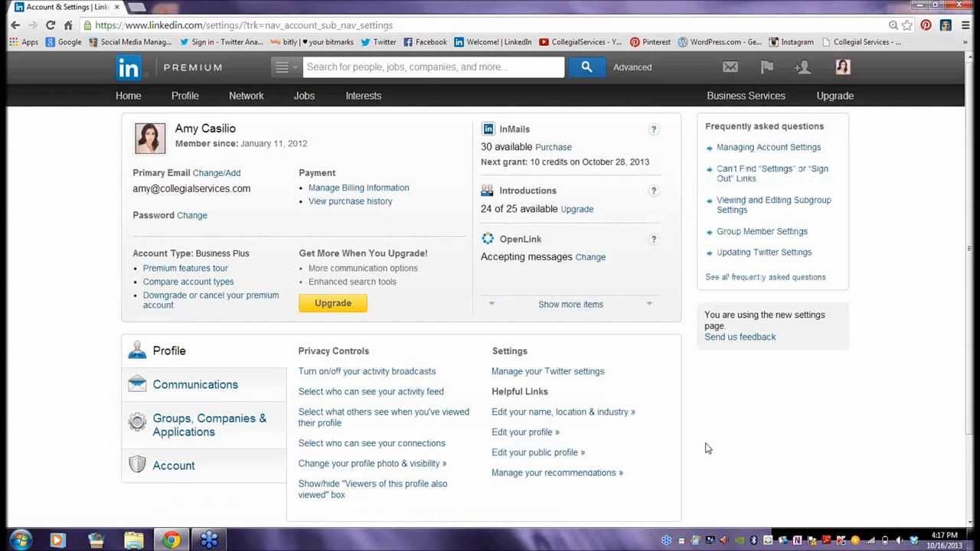Open the Windows Start button
This screenshot has height=551, width=980.
(x=21, y=540)
